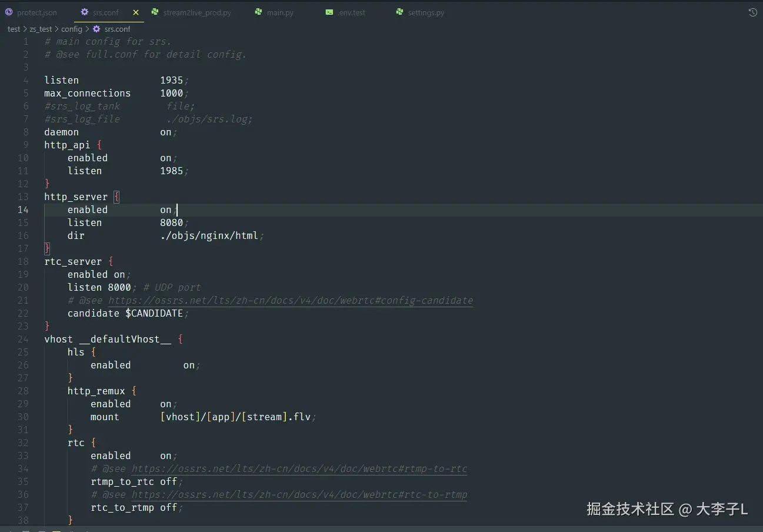The image size is (763, 532).
Task: Click the '1935' listen port value
Action: [x=172, y=80]
